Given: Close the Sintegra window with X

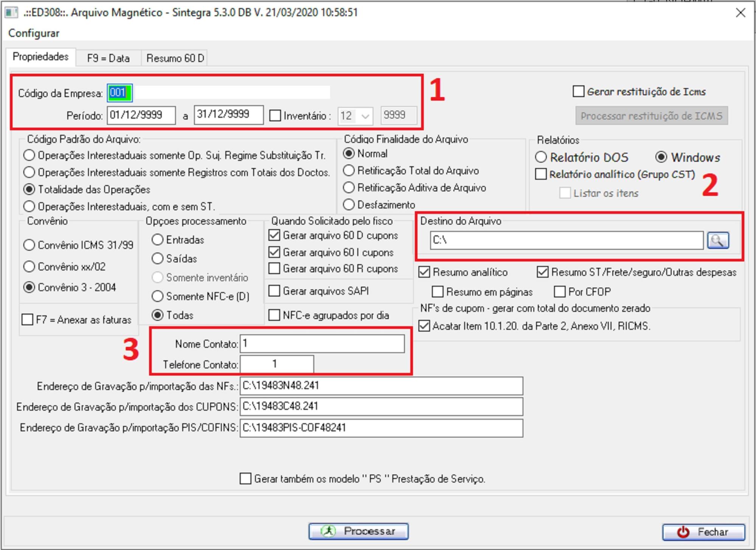Looking at the screenshot, I should pos(740,13).
